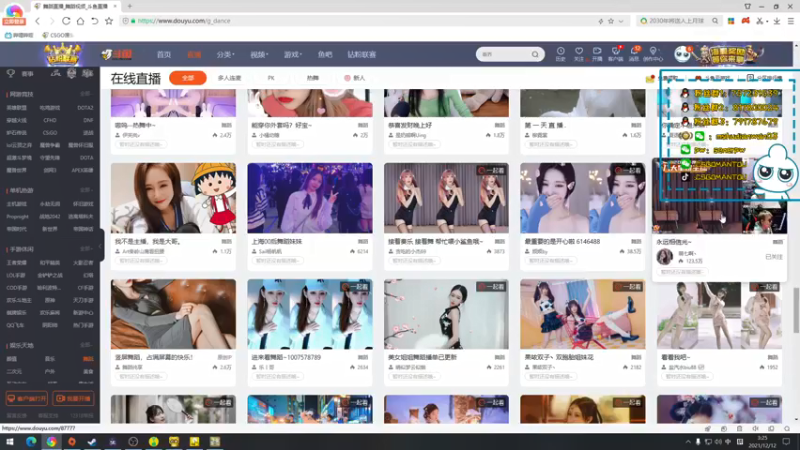Click CS:GO in the sidebar game list
The width and height of the screenshot is (800, 450).
[50, 133]
